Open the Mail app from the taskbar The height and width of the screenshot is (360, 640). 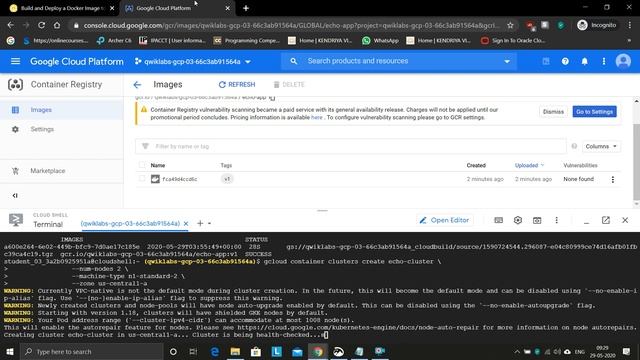click(297, 351)
